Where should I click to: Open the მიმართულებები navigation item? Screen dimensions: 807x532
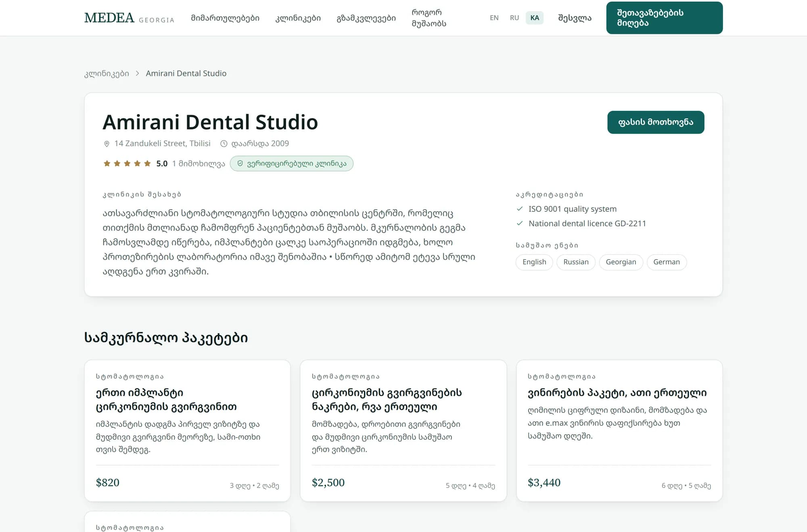click(x=225, y=18)
